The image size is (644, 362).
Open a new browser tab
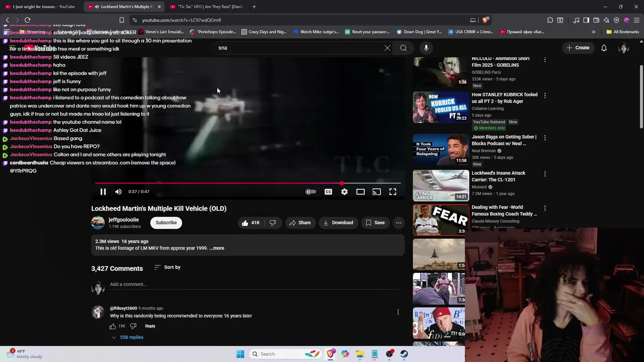254,7
